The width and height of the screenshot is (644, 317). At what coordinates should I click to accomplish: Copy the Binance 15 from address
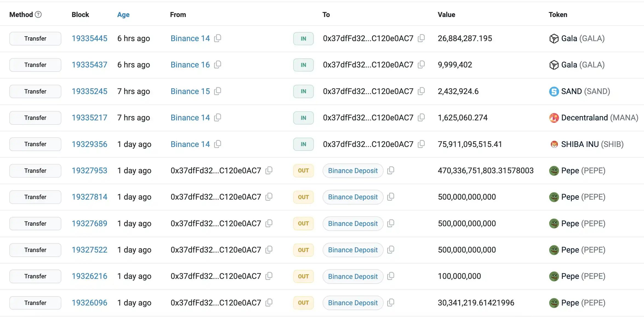pos(218,91)
